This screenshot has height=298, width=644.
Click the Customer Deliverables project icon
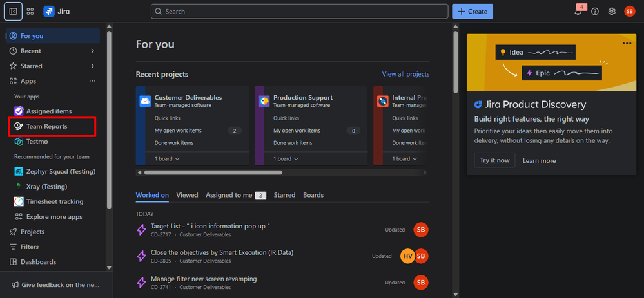point(146,101)
